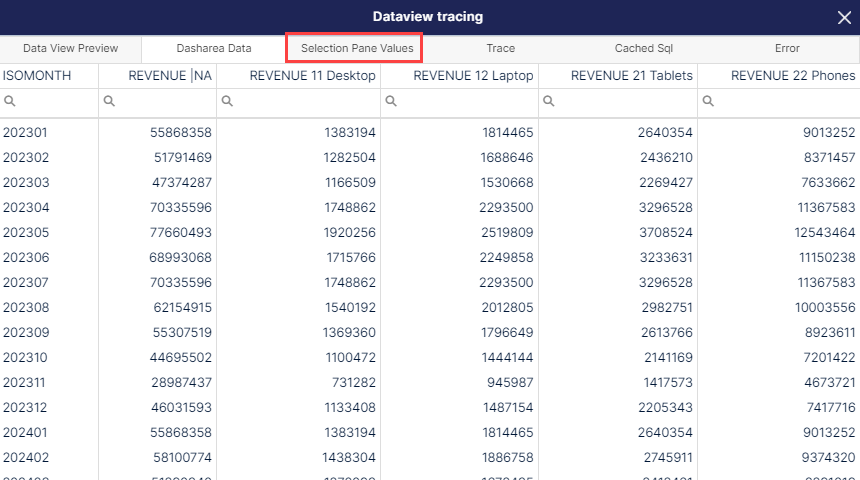Close the Dataview tracing dialog
The width and height of the screenshot is (860, 480).
(x=844, y=18)
